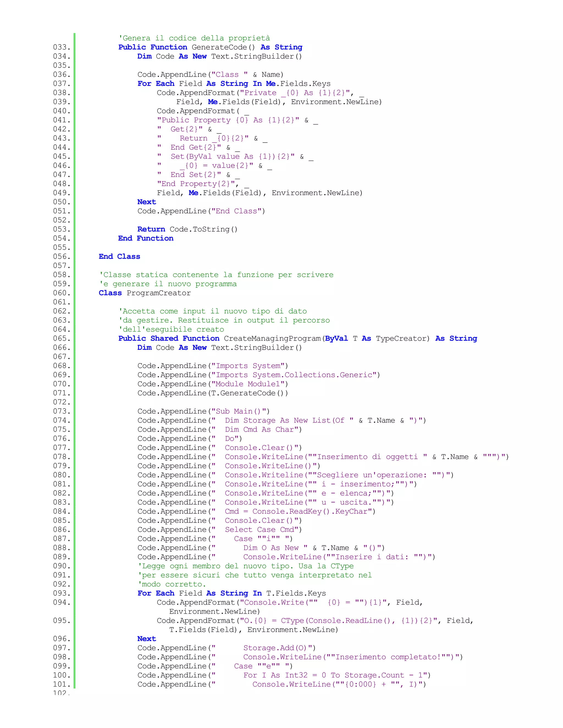563x728 pixels.
Task: Click comment 'Accetta come input il nuovo tipo di dato'
Action: click(213, 311)
